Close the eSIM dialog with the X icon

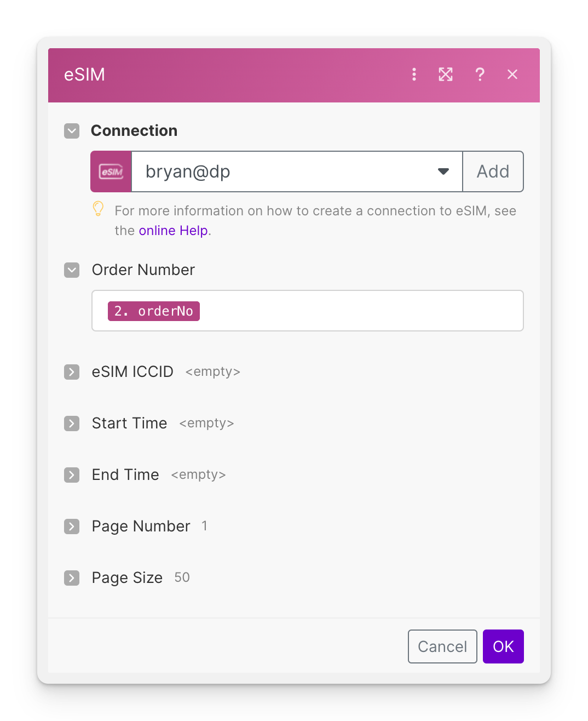pos(512,75)
